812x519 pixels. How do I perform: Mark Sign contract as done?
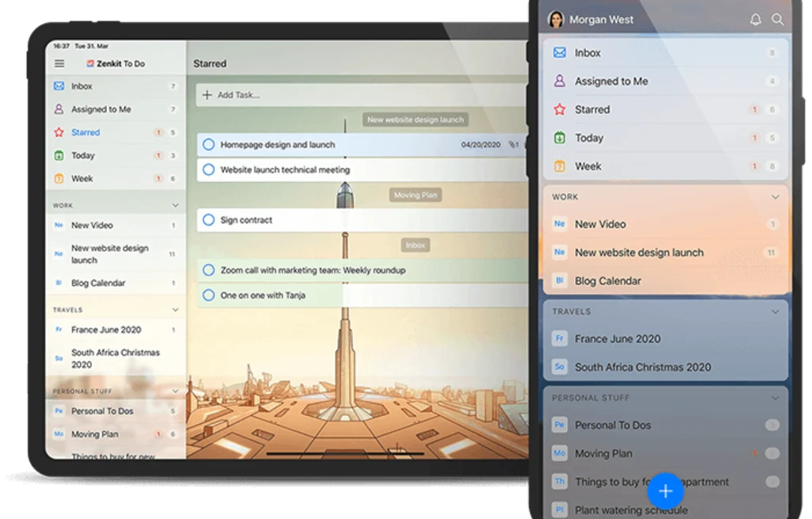[x=209, y=220]
